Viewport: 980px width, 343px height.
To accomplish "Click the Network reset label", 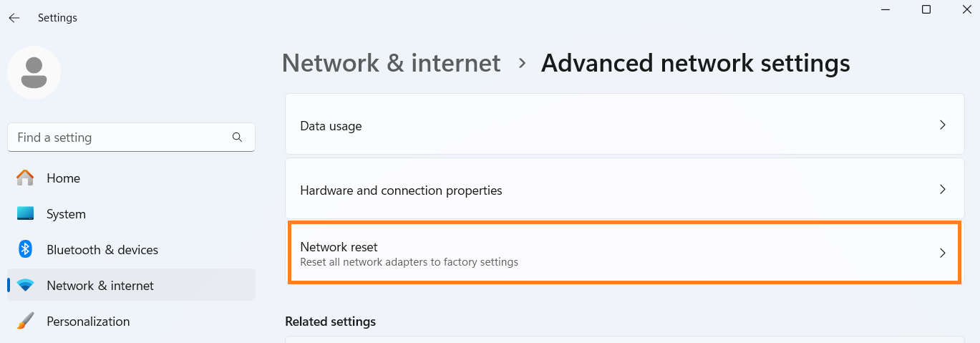I will tap(339, 247).
